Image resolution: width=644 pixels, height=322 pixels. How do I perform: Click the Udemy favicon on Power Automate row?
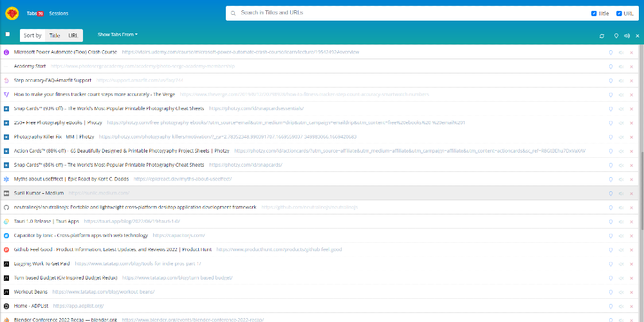pos(6,52)
